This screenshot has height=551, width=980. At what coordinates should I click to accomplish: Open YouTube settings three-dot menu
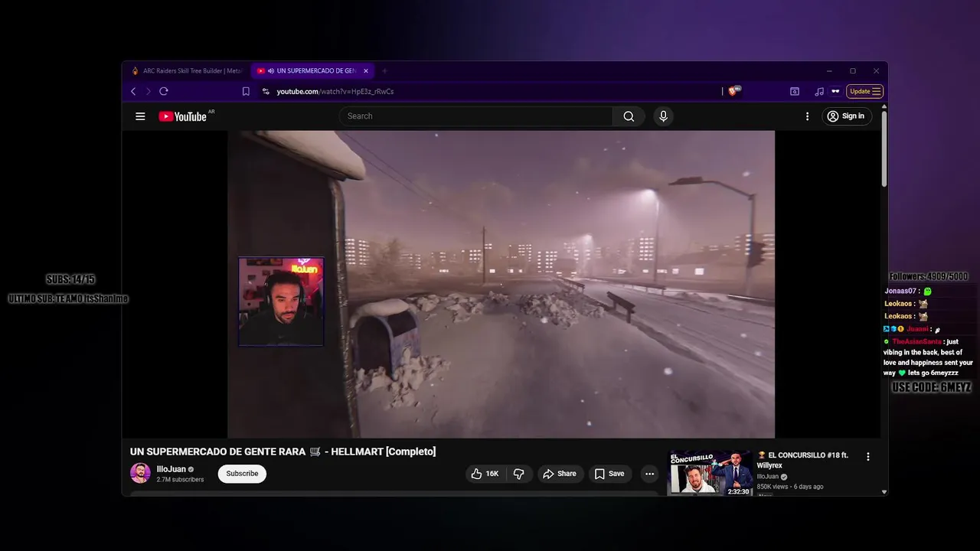click(x=807, y=116)
